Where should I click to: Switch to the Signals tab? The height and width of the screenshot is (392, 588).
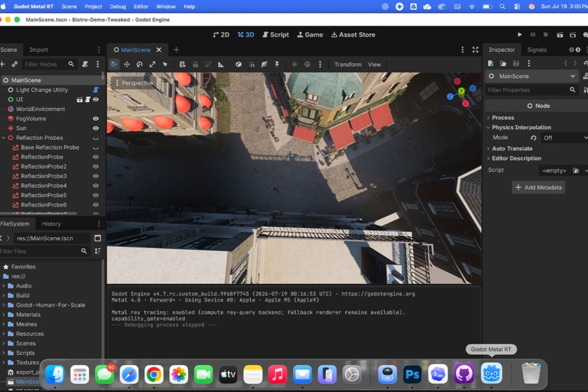tap(537, 50)
